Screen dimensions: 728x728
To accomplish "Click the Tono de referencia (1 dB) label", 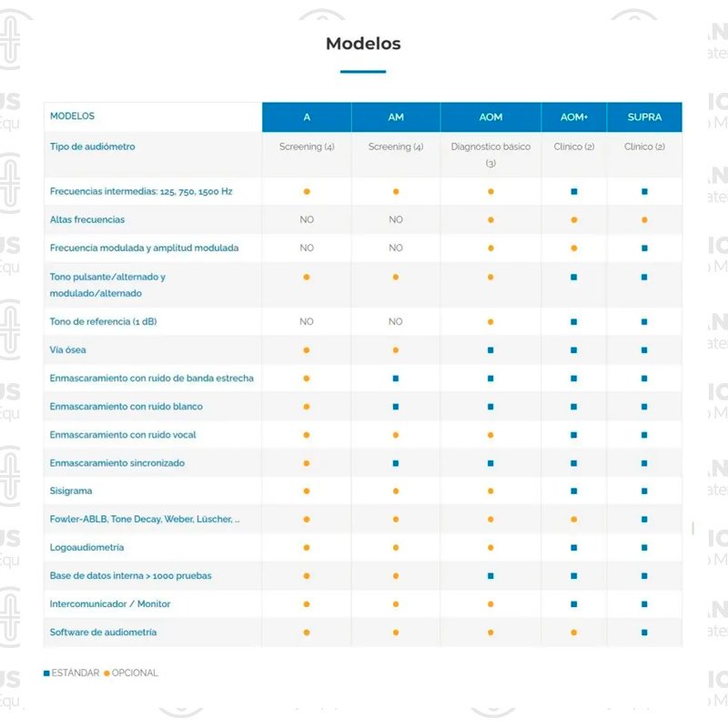I will pos(109,322).
